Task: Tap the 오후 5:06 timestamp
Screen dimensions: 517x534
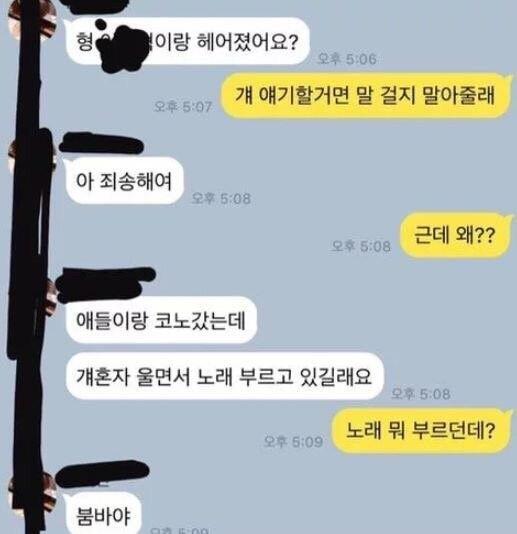Action: point(347,59)
